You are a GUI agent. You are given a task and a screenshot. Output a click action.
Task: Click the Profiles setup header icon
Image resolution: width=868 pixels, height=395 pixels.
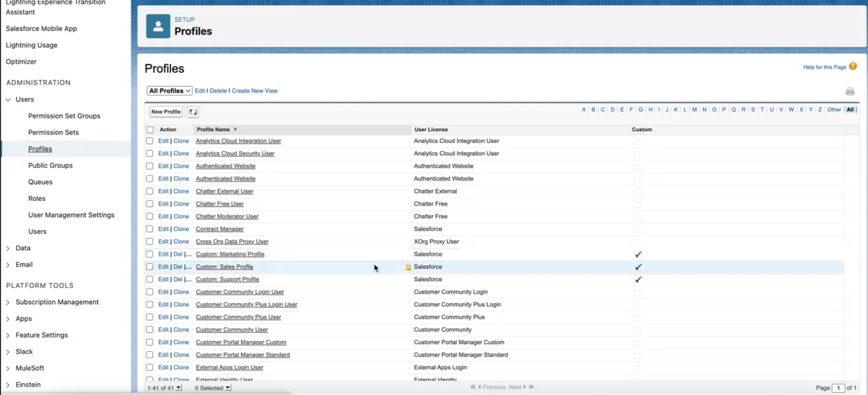coord(158,26)
